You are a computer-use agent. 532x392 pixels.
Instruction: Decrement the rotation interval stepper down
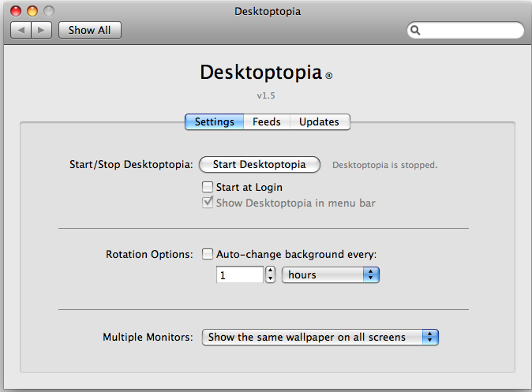pos(270,278)
